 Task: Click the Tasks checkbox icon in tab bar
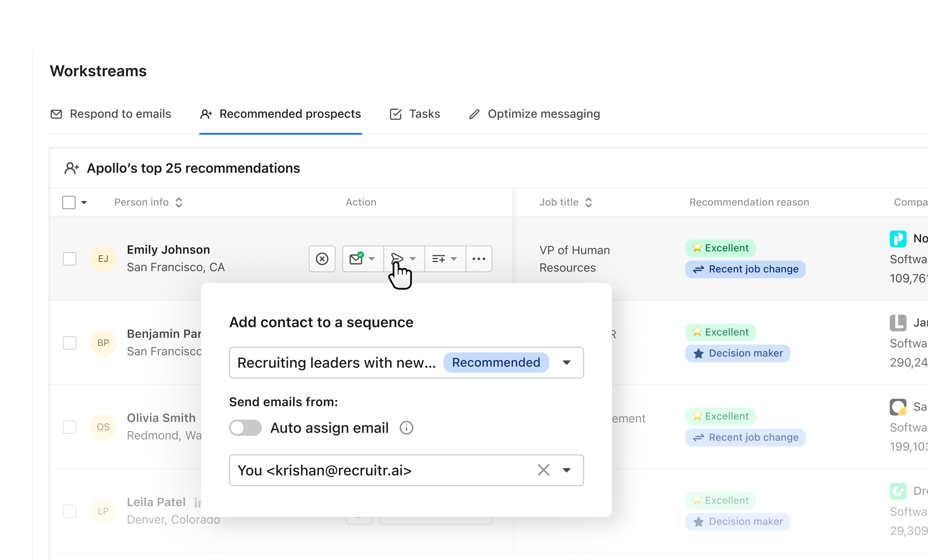click(396, 114)
